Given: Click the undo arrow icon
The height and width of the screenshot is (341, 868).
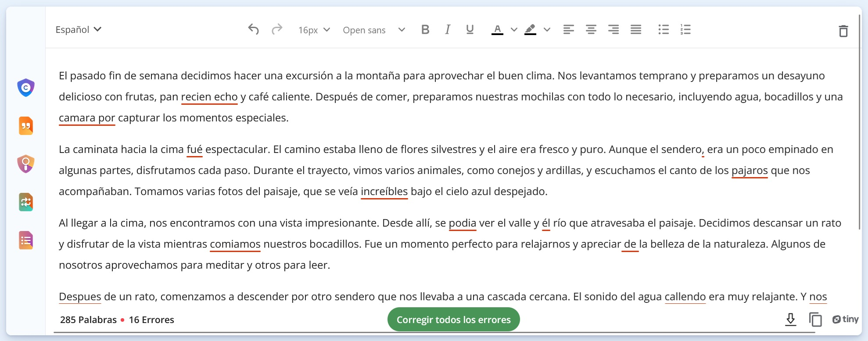Looking at the screenshot, I should [253, 29].
